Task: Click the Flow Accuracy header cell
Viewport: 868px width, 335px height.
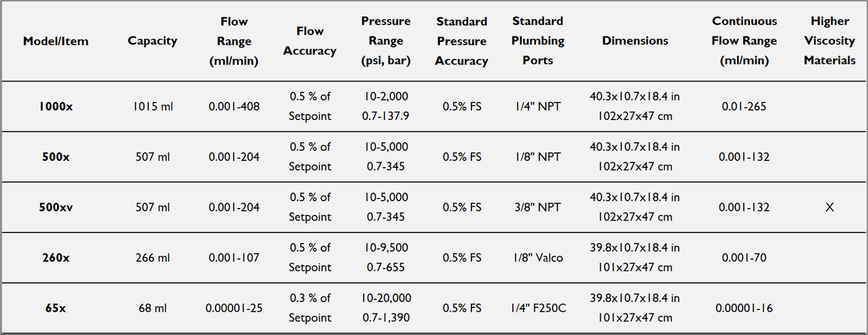Action: click(x=310, y=41)
